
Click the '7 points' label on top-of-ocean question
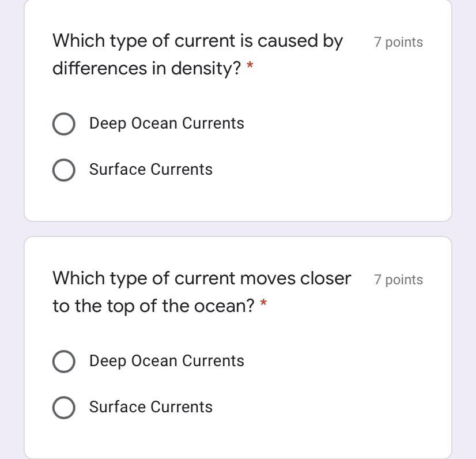(398, 280)
